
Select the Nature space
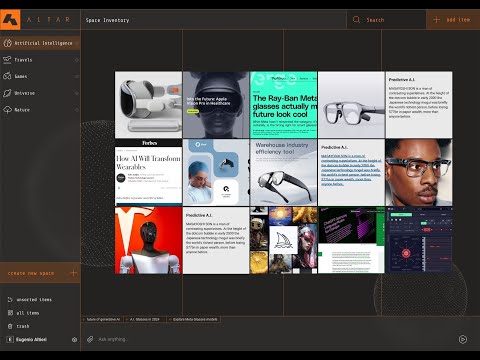(x=40, y=110)
